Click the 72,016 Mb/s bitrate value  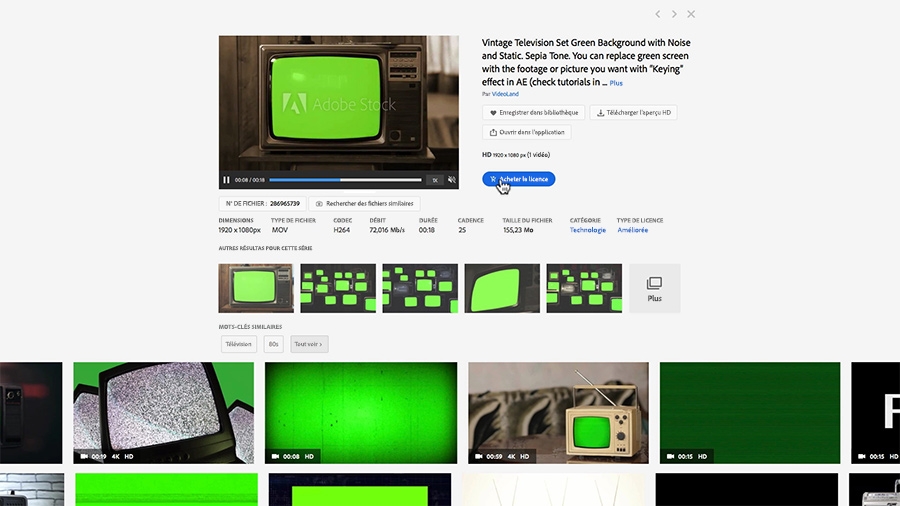pyautogui.click(x=387, y=230)
